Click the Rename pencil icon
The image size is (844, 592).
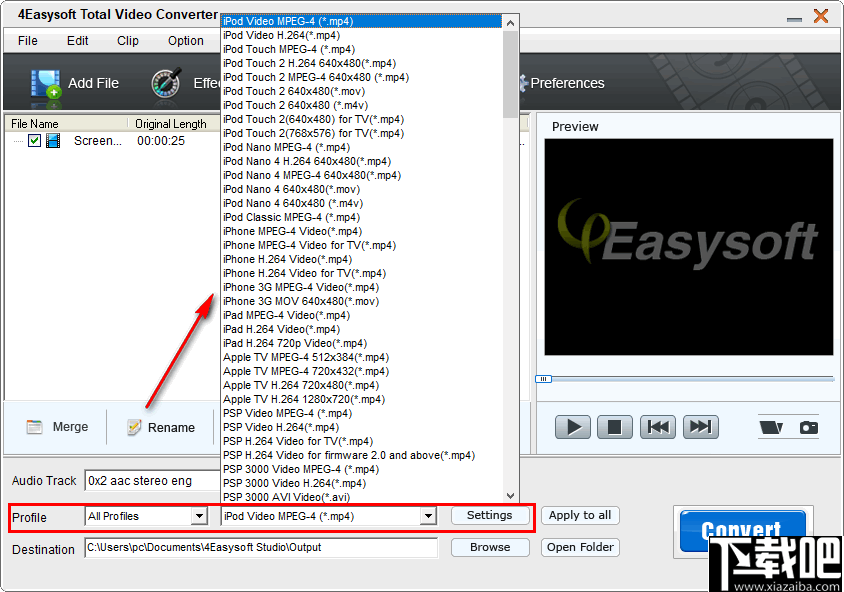134,427
